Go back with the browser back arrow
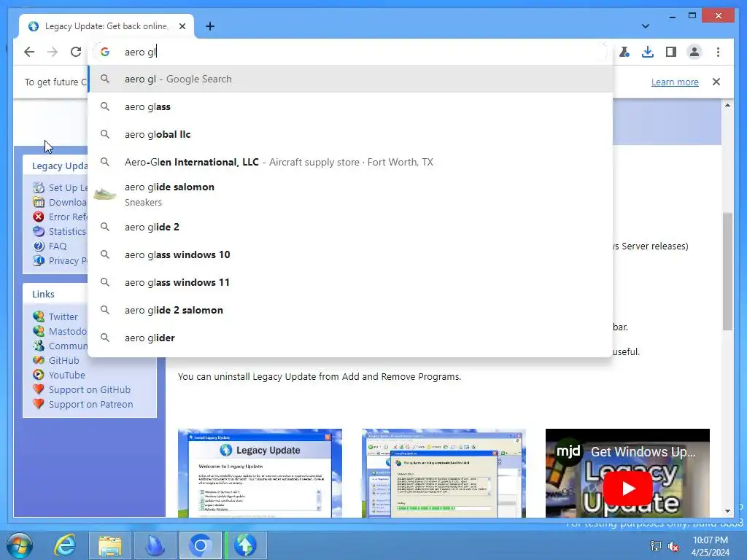 click(29, 52)
